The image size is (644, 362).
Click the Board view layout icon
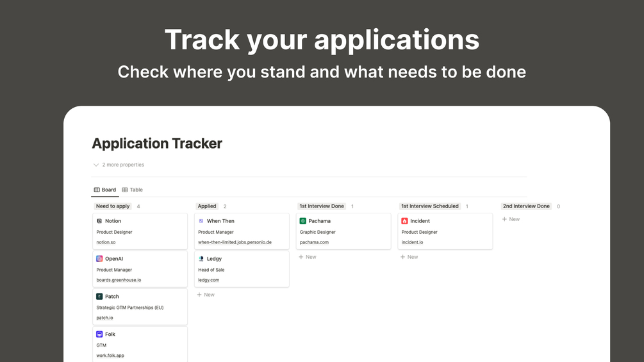(x=97, y=190)
